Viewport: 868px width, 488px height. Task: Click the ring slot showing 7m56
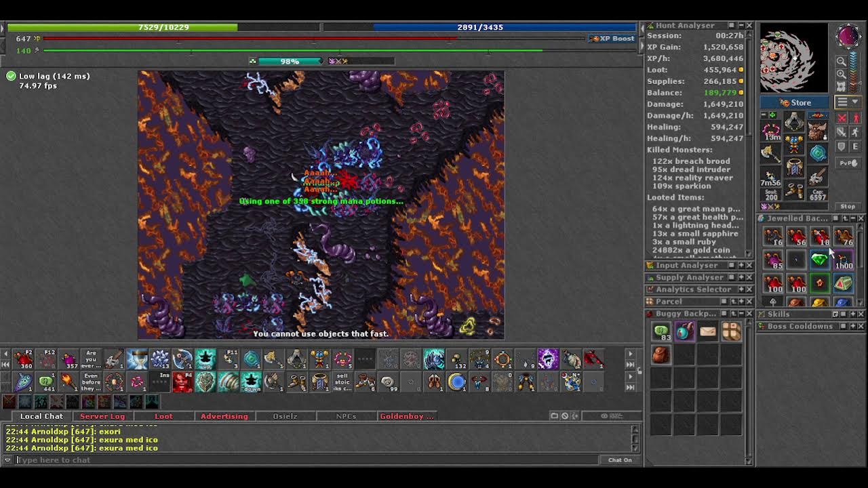point(770,176)
